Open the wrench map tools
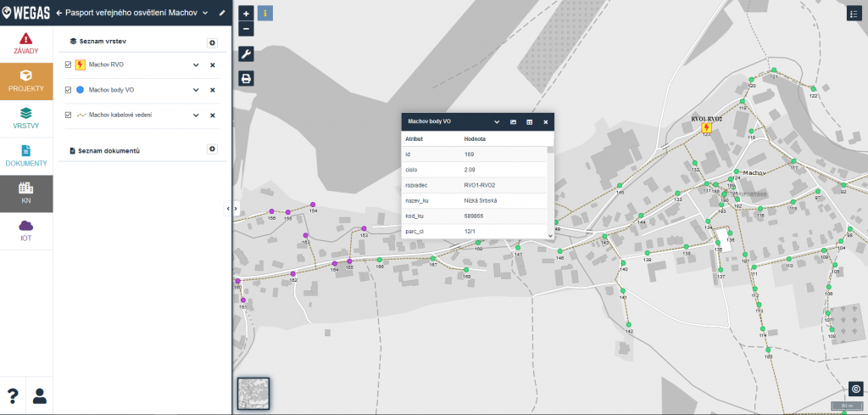This screenshot has width=868, height=415. [246, 54]
